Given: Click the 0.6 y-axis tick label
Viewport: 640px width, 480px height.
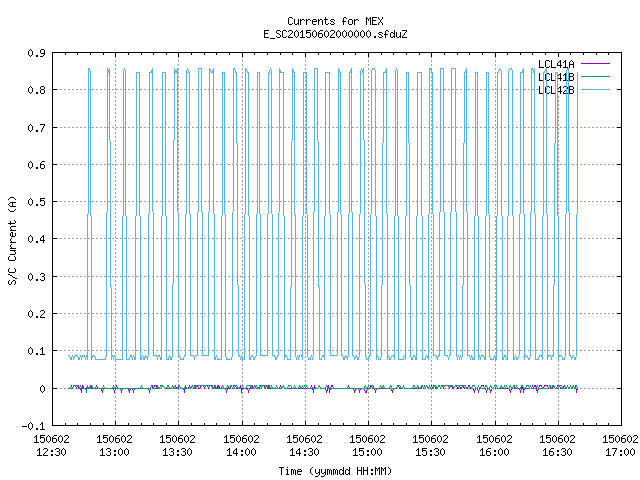Looking at the screenshot, I should point(36,165).
